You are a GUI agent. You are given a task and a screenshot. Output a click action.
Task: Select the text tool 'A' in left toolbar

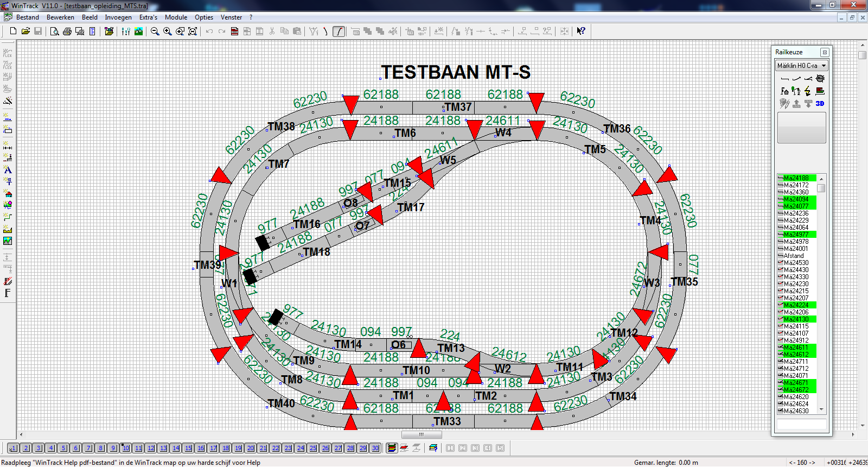pos(8,170)
